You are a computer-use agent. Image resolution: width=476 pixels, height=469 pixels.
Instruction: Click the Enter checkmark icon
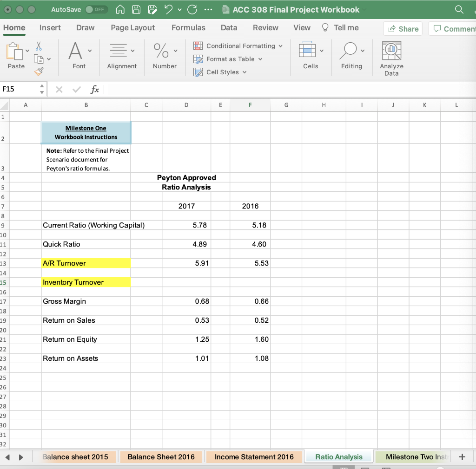[x=77, y=90]
